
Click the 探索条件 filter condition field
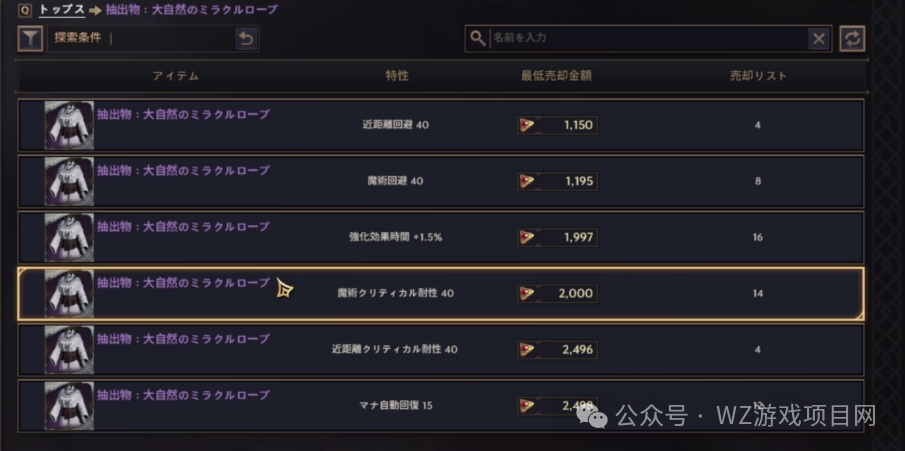[140, 39]
